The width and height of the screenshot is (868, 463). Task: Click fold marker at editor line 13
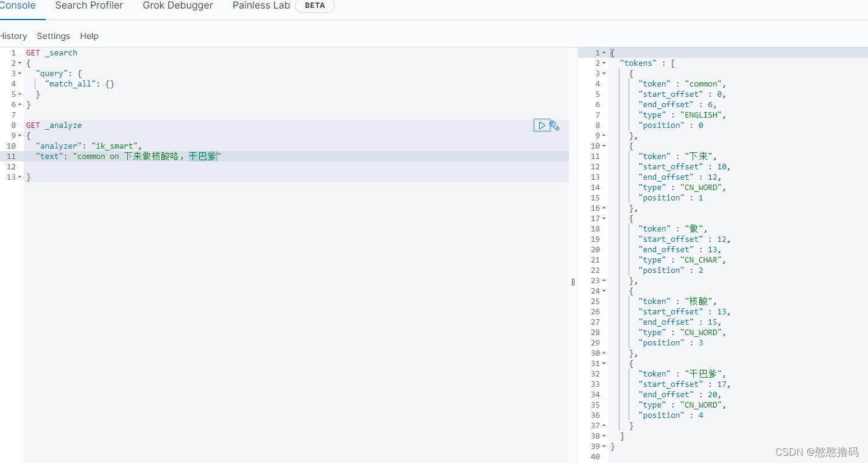19,177
